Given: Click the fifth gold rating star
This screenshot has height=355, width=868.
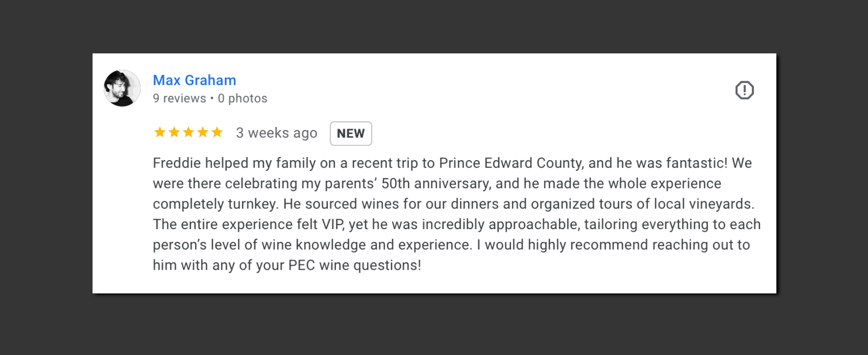Looking at the screenshot, I should [217, 132].
